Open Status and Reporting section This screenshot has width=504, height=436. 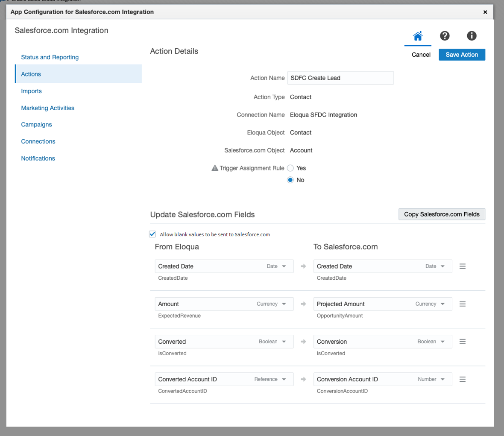click(50, 57)
